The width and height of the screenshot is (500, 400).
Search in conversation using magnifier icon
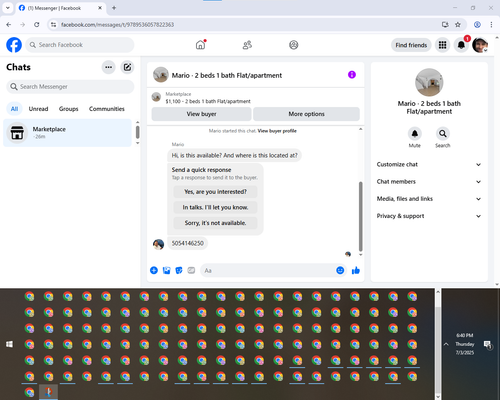443,134
